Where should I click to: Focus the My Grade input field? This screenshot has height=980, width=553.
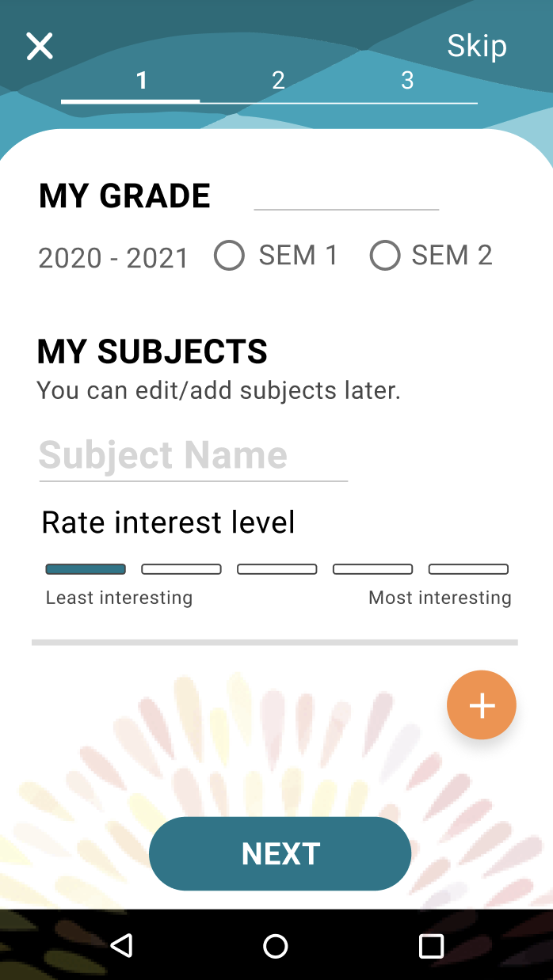346,196
